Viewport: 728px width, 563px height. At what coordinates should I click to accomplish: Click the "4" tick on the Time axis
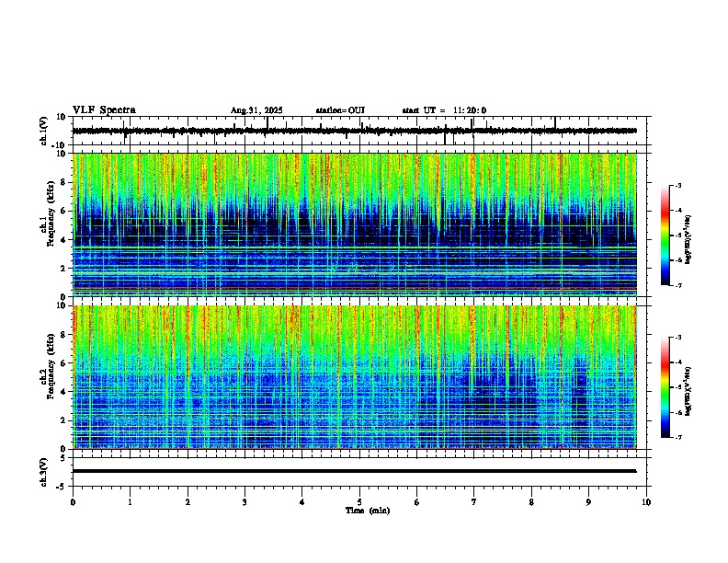(302, 502)
